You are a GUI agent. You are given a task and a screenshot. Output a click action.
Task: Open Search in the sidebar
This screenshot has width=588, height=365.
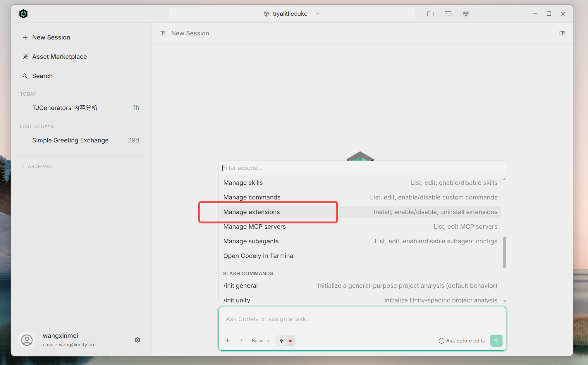[38, 76]
